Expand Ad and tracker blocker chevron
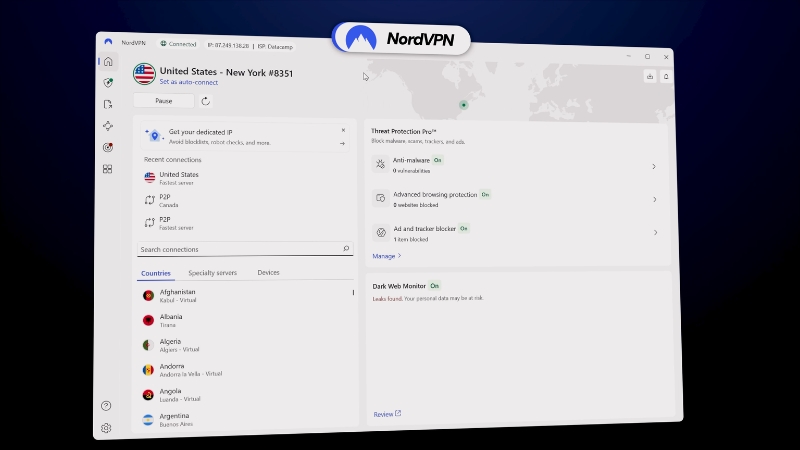800x450 pixels. point(656,233)
